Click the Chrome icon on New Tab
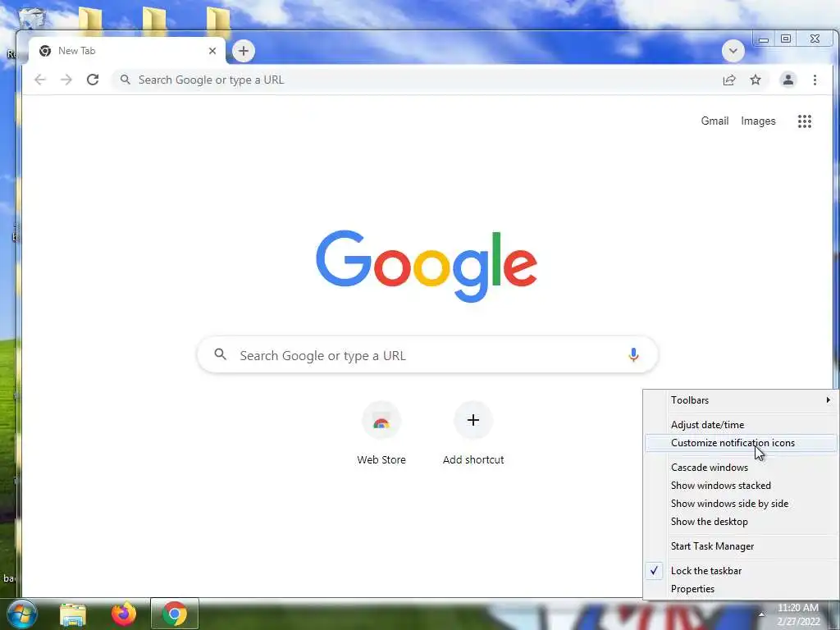840x630 pixels. [x=45, y=51]
